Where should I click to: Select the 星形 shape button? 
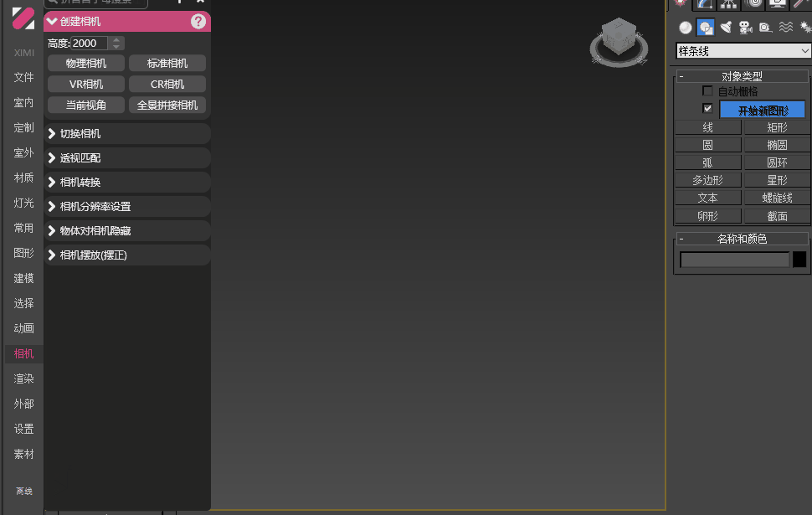tap(778, 180)
